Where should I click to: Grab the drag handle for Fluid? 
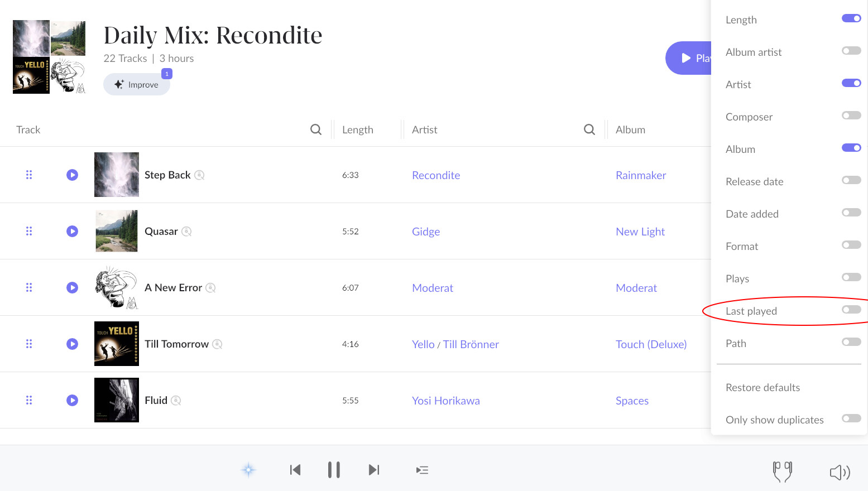pyautogui.click(x=29, y=400)
